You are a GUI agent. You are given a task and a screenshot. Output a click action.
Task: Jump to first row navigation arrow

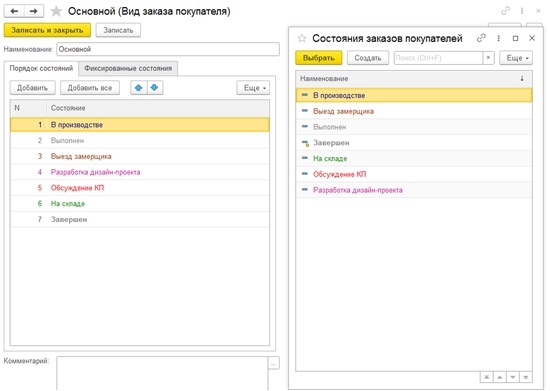[x=487, y=377]
